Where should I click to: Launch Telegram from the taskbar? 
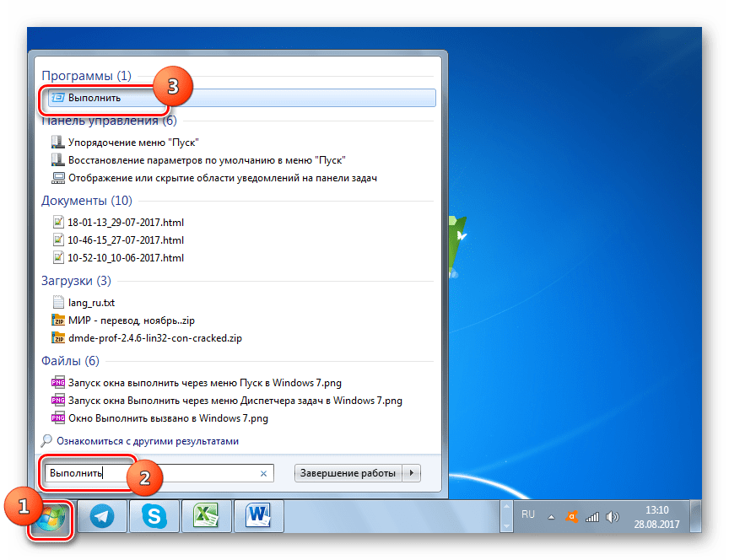tap(102, 516)
